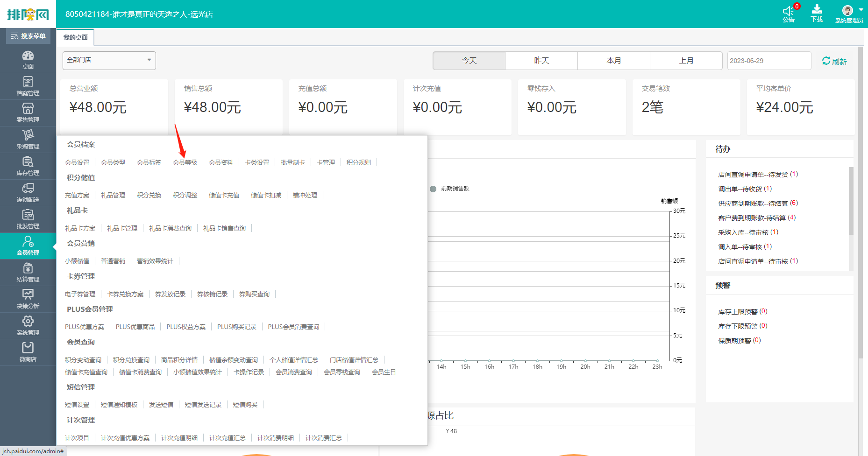The image size is (868, 456).
Task: Open 系统管理员 user avatar menu
Action: (849, 14)
